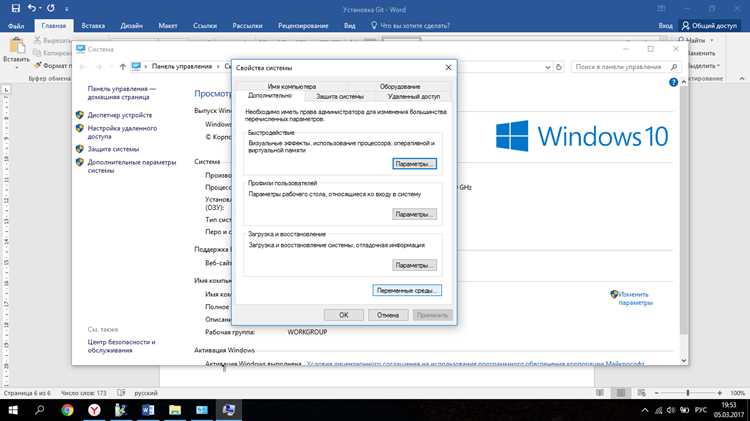Open Дополнительные параметры системы link
This screenshot has width=750, height=421.
pyautogui.click(x=132, y=166)
